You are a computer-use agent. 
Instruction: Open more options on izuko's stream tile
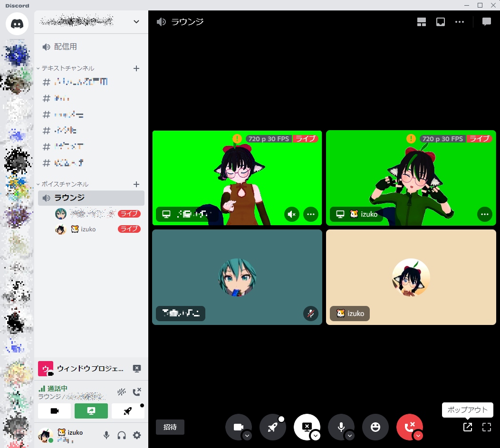[484, 214]
